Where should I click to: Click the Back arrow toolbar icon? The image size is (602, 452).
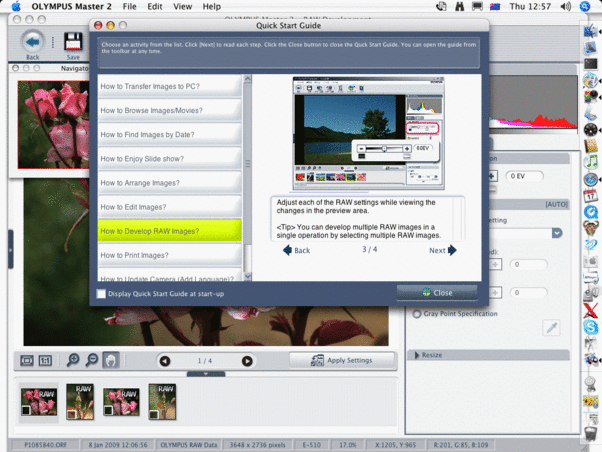[x=32, y=43]
